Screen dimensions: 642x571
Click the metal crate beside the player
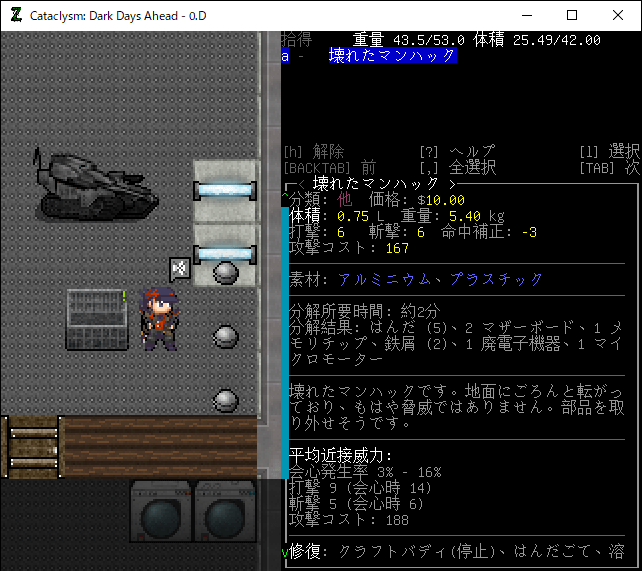pyautogui.click(x=97, y=319)
